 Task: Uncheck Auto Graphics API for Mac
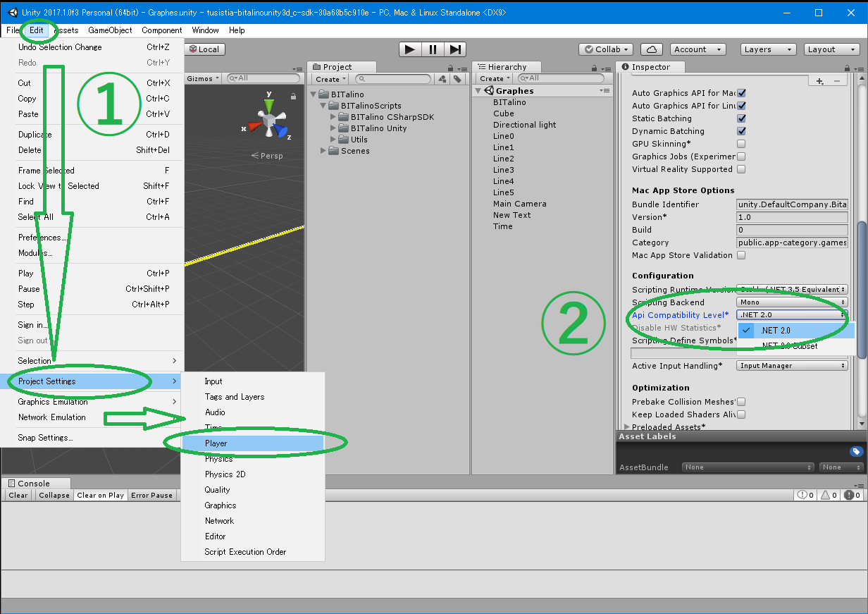coord(741,93)
